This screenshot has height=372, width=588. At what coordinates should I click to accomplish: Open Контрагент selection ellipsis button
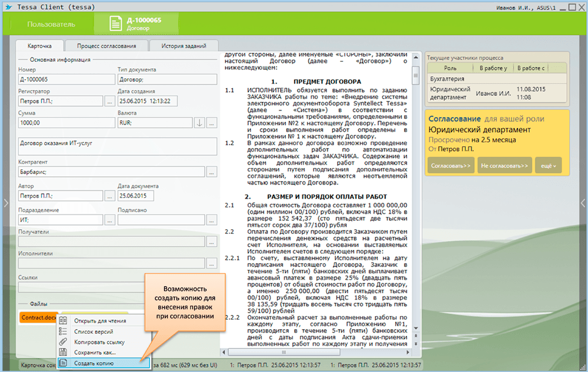[x=212, y=172]
